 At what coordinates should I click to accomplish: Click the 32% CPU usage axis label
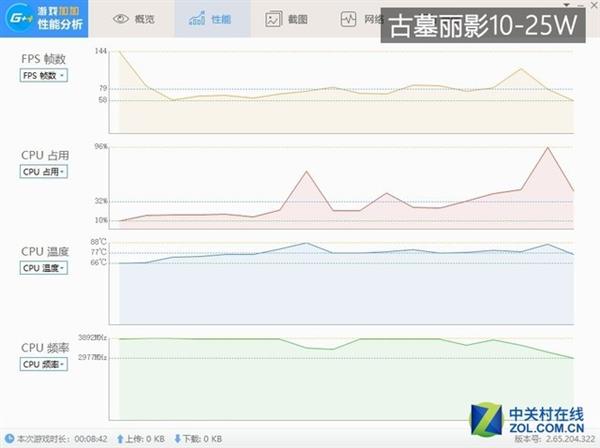pyautogui.click(x=101, y=201)
